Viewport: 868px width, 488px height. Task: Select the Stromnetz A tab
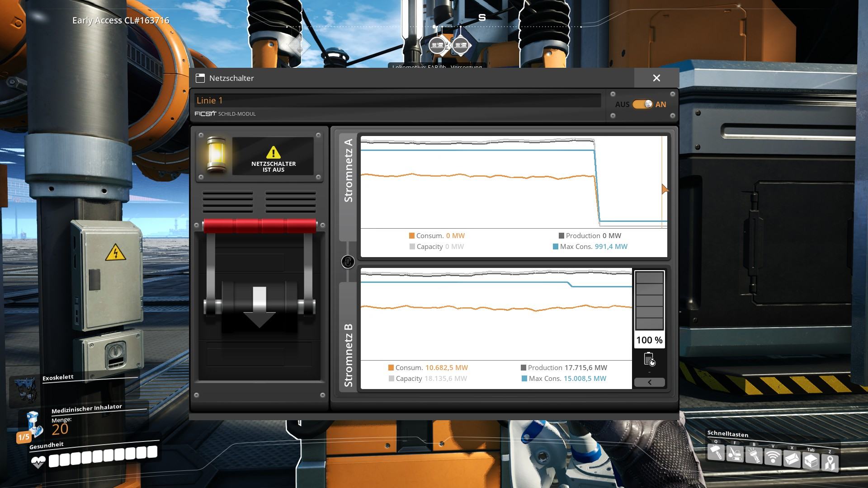pyautogui.click(x=348, y=186)
